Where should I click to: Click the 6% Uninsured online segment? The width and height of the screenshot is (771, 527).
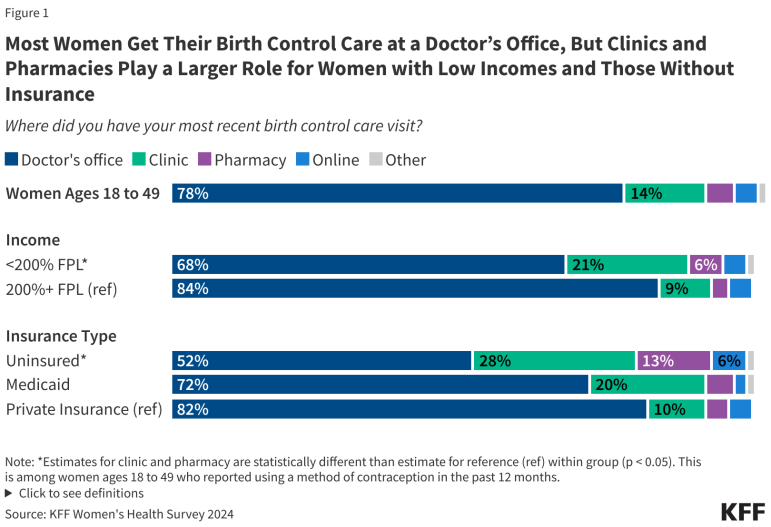click(x=728, y=361)
